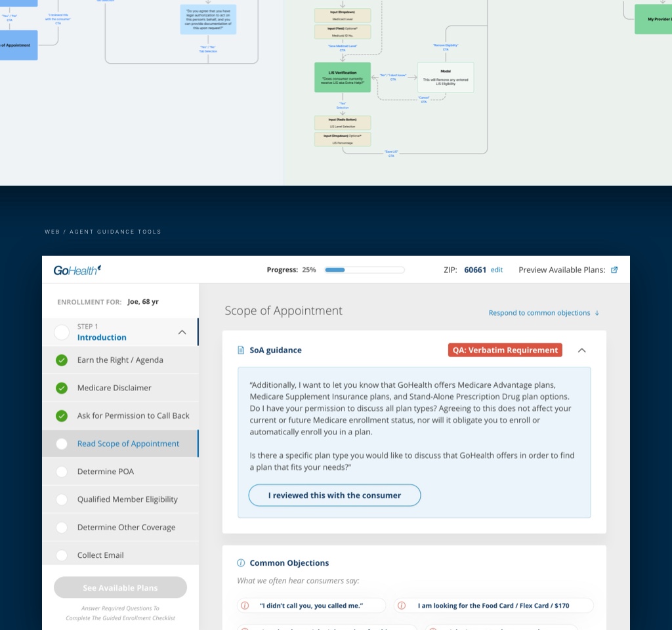
Task: Toggle the Determine Other Coverage status circle
Action: pos(62,527)
